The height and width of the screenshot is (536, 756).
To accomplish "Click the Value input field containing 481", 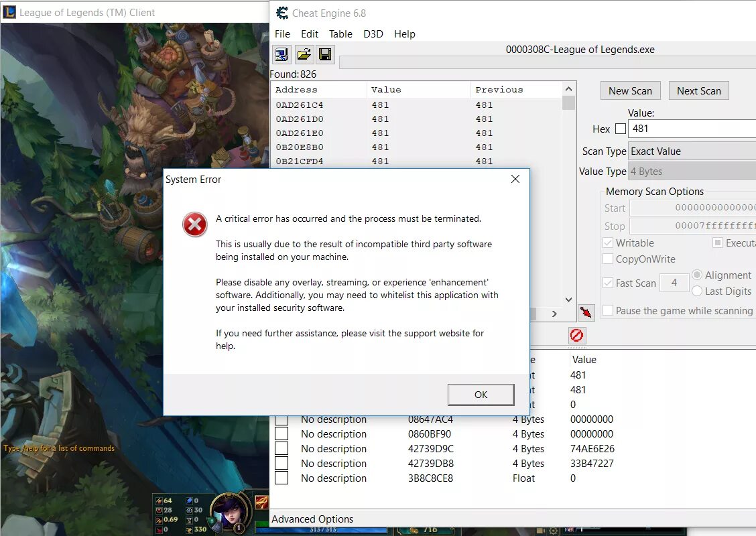I will (x=692, y=129).
